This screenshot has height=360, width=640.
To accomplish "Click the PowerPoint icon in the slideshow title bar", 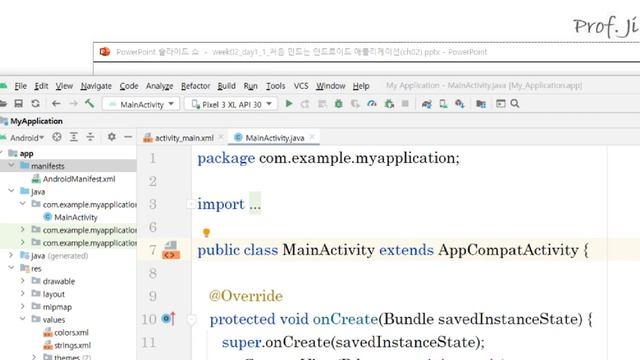I will pos(105,52).
